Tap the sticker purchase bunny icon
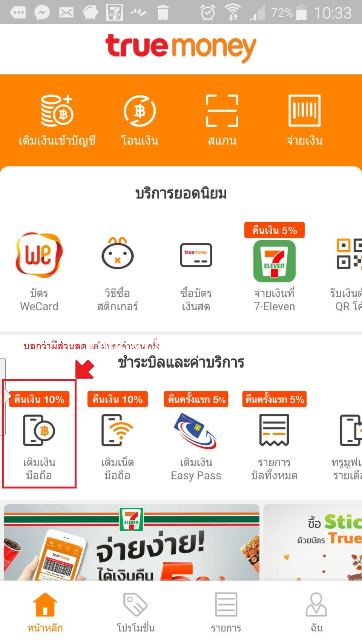The width and height of the screenshot is (362, 644). (x=118, y=253)
